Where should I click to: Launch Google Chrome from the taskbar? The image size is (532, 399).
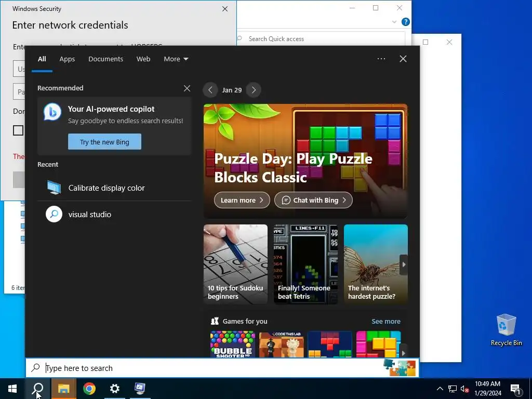[x=89, y=389]
